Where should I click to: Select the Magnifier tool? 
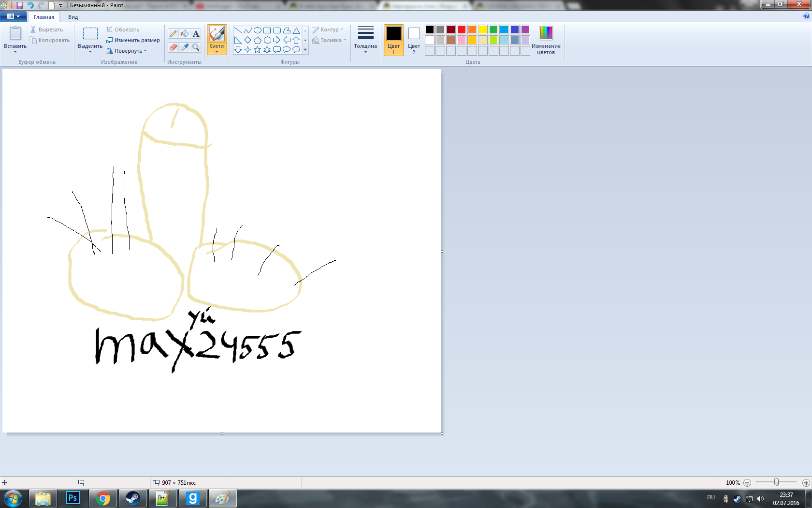point(196,47)
